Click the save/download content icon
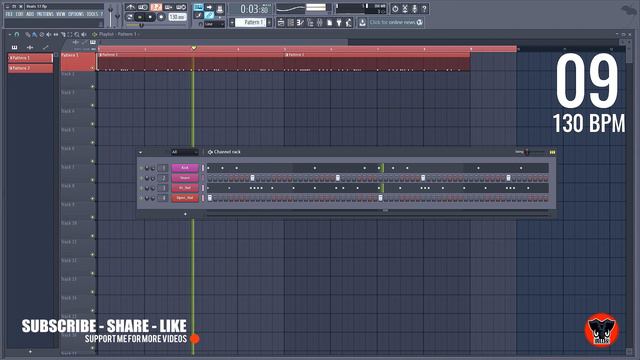This screenshot has width=640, height=360. pyautogui.click(x=362, y=22)
